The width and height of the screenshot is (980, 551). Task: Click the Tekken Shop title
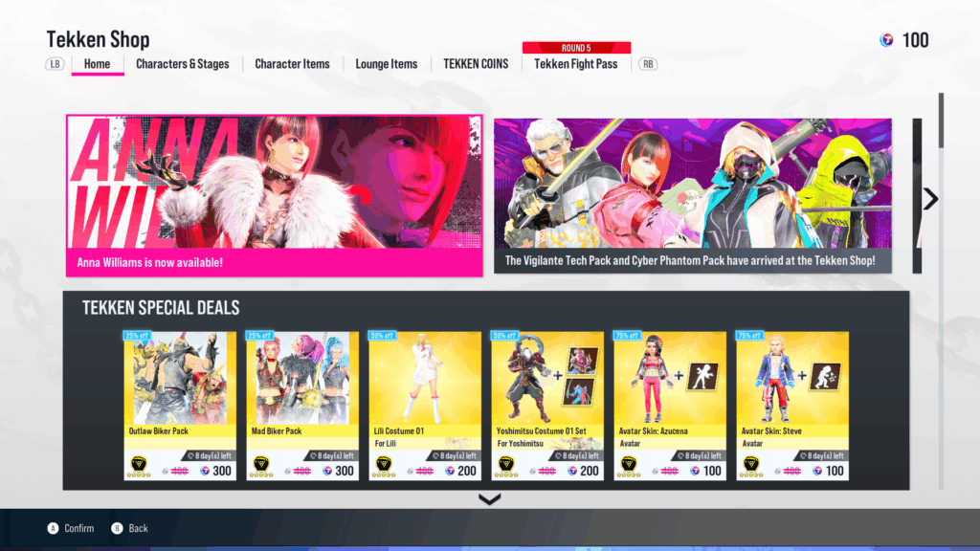99,39
